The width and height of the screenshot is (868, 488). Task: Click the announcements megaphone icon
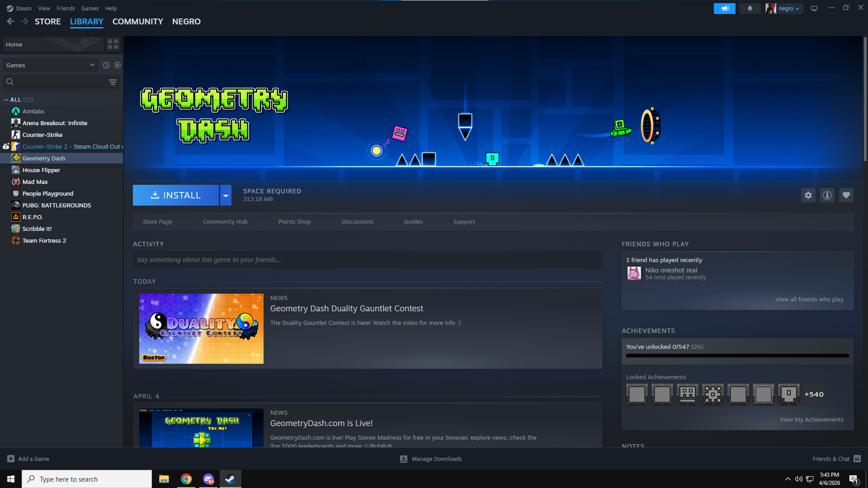724,9
